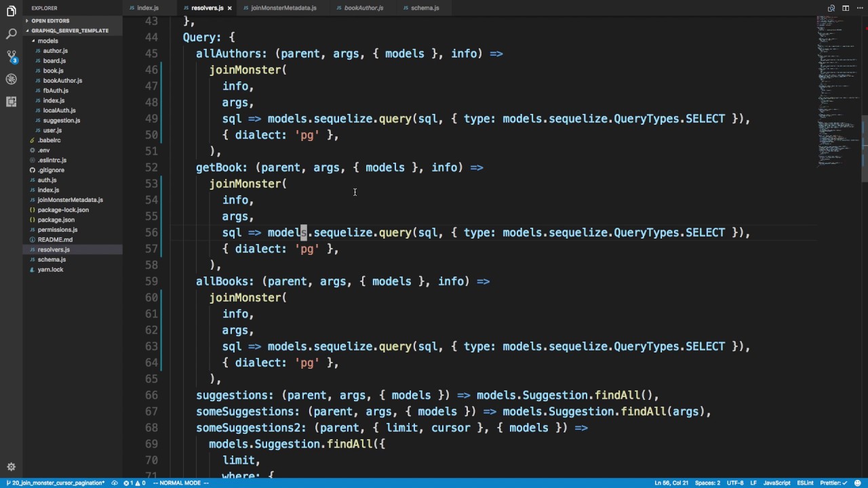Change indentation via Spaces: 2
This screenshot has height=488, width=868.
click(708, 483)
